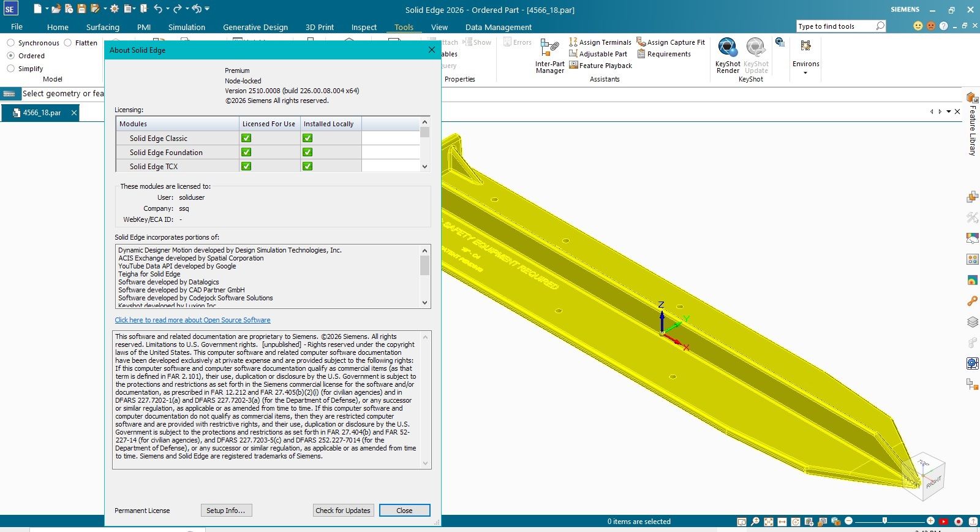Open the Layers pane icon on right sidebar
Image resolution: width=980 pixels, height=532 pixels.
(x=972, y=322)
